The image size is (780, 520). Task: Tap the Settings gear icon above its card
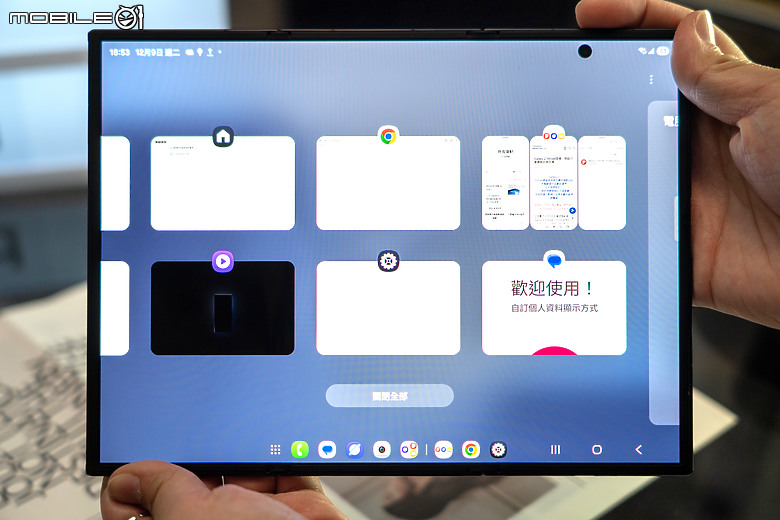click(388, 261)
